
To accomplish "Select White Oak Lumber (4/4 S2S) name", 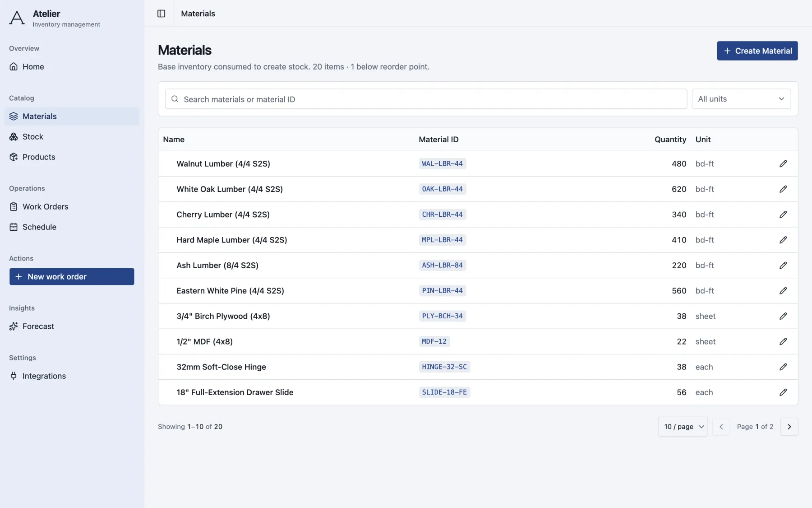I will pos(230,189).
